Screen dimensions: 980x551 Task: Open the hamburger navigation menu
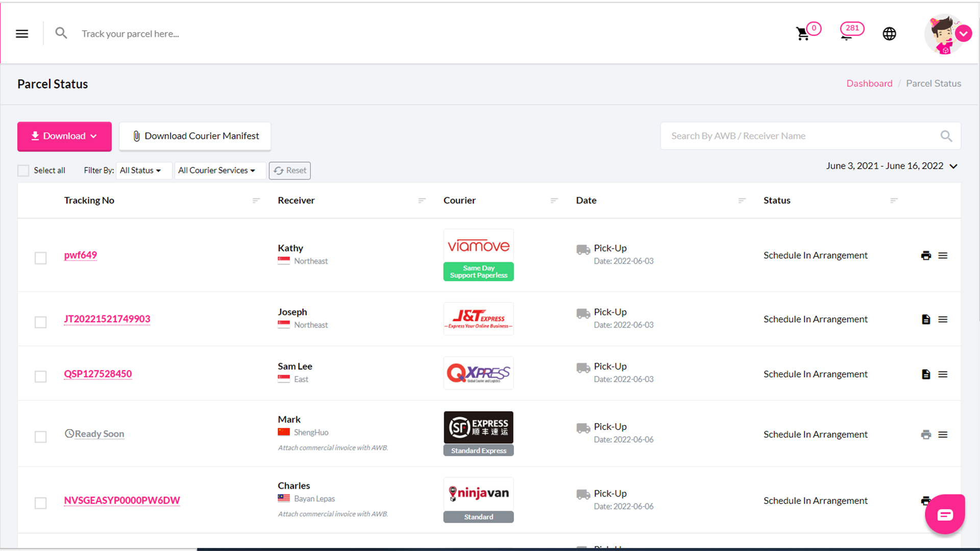click(x=22, y=34)
